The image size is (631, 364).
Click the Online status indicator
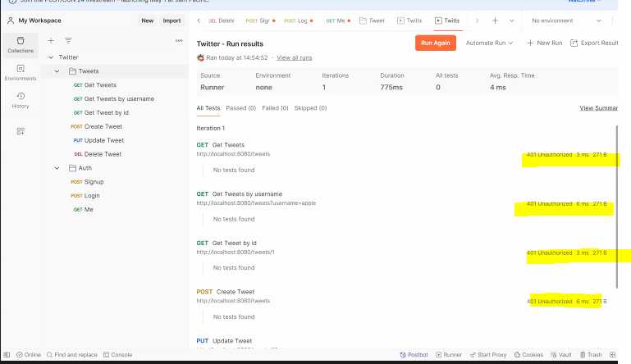pyautogui.click(x=29, y=355)
